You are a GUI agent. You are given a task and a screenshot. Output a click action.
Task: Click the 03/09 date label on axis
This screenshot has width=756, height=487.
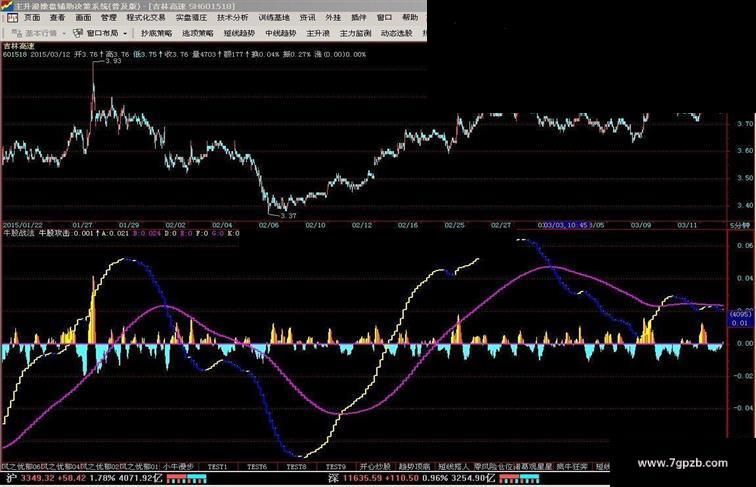coord(641,225)
